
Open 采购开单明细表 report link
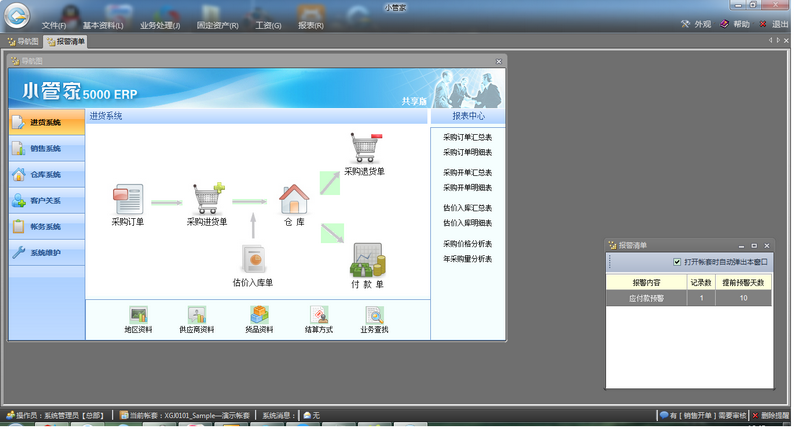point(467,188)
